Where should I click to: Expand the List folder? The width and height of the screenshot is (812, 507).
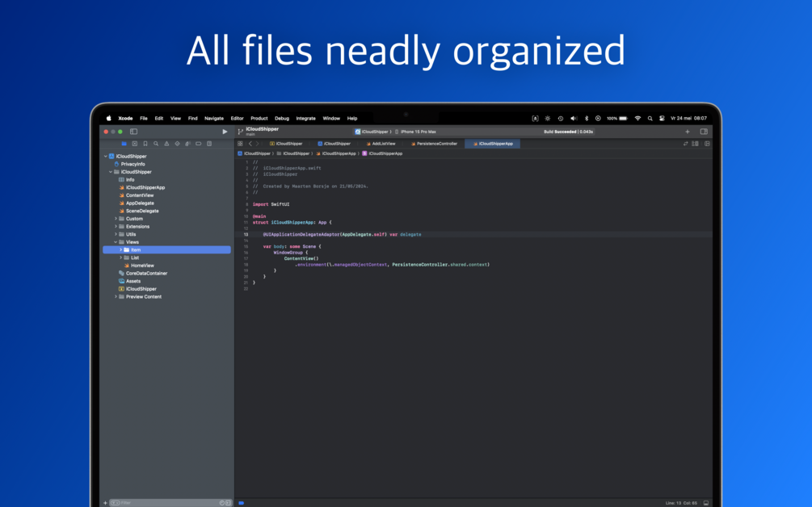pyautogui.click(x=121, y=258)
